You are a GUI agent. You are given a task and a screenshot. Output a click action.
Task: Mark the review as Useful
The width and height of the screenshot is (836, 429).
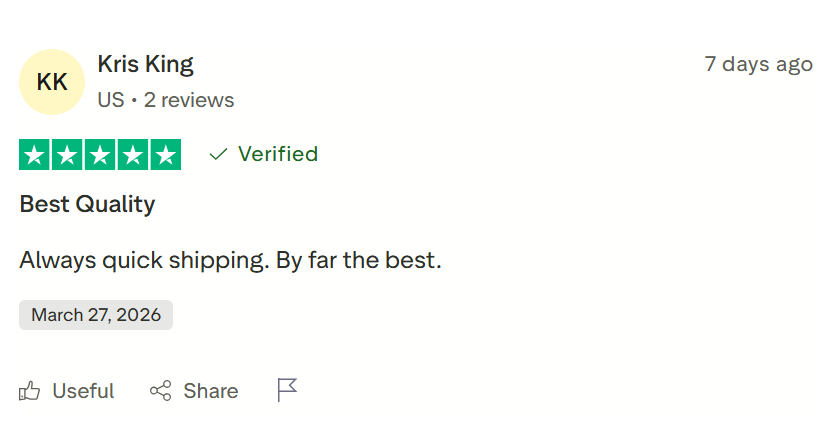83,391
